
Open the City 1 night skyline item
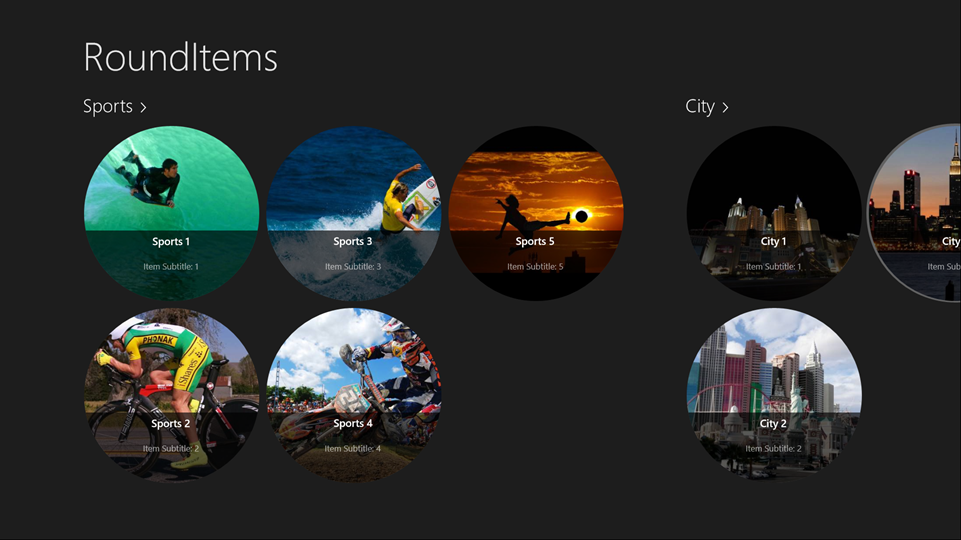773,213
